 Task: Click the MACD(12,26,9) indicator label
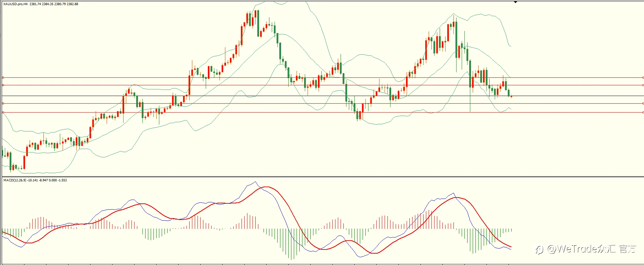pos(14,180)
